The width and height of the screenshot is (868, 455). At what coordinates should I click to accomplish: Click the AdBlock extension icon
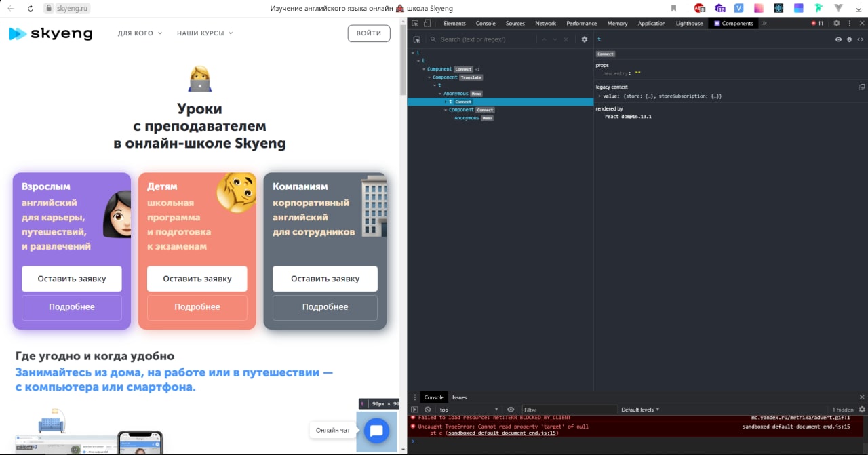[x=700, y=8]
